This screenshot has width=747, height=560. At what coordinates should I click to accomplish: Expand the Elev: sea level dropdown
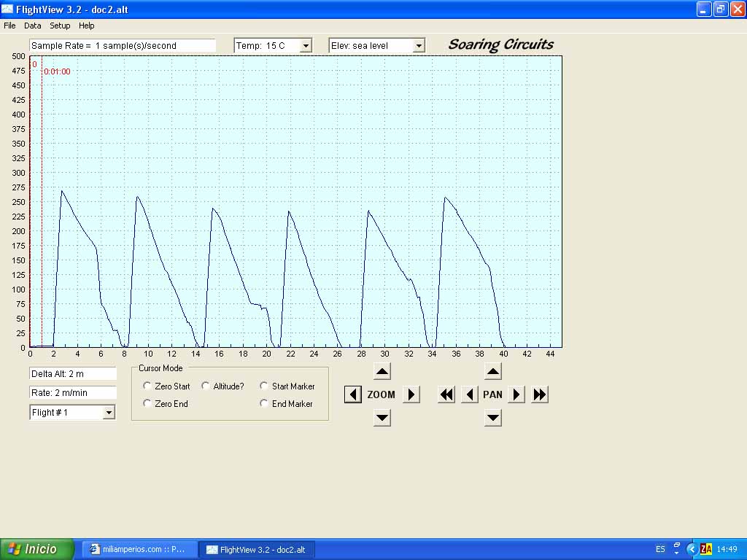(419, 46)
